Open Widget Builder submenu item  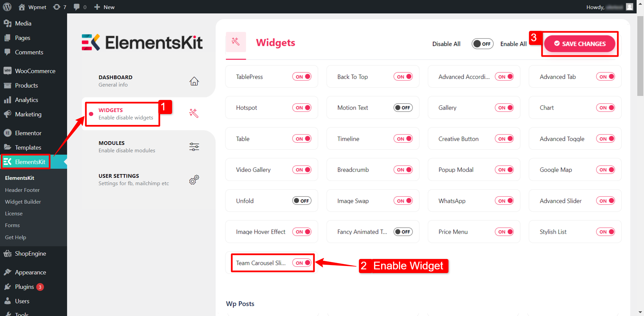[23, 202]
